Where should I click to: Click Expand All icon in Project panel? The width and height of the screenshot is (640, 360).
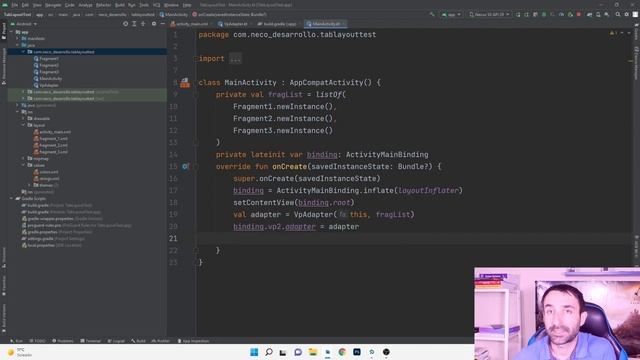[134, 24]
